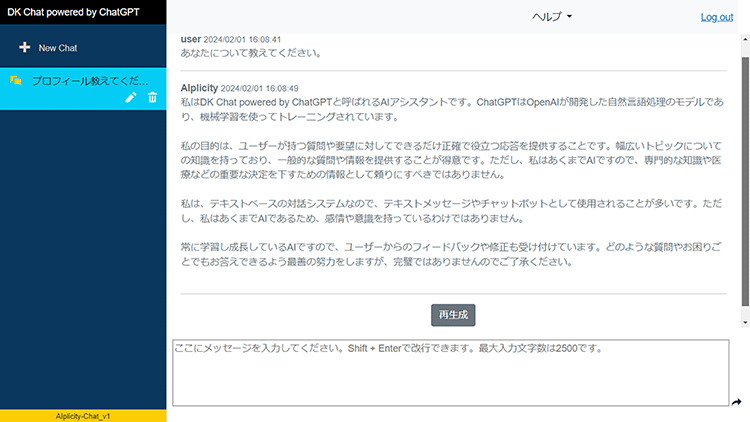750x422 pixels.
Task: Click the pencil icon to rename the chat
Action: pos(131,97)
